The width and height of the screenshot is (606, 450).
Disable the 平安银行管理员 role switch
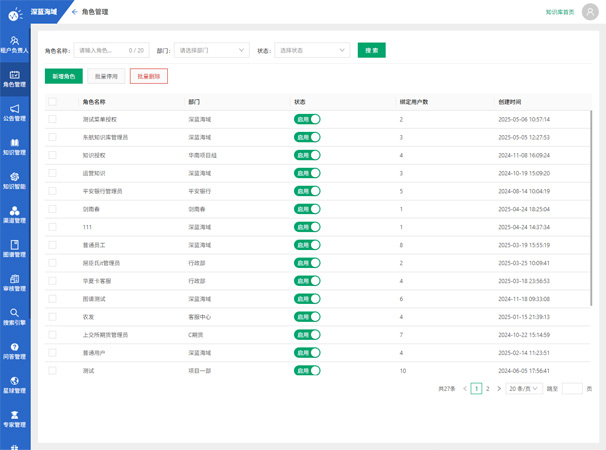pos(307,191)
